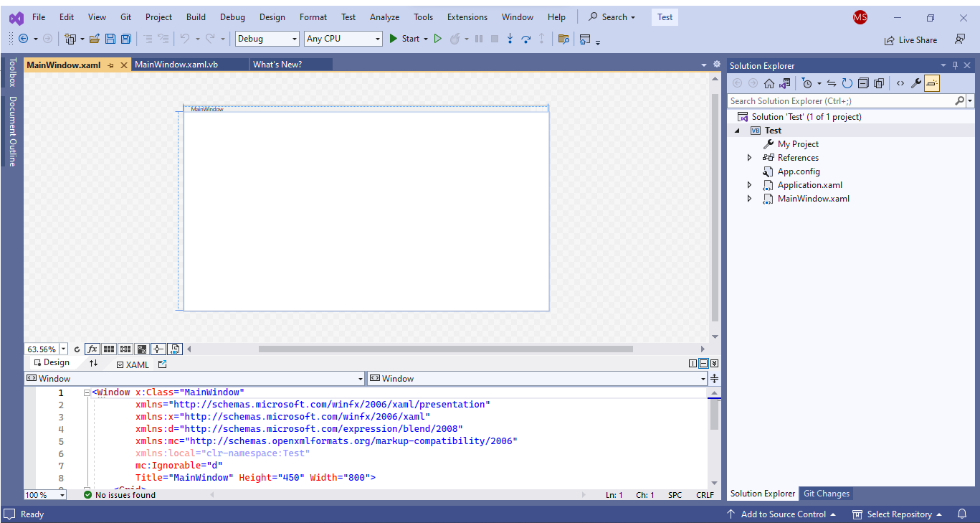Select My Project in Solution Explorer
Viewport: 980px width, 523px height.
tap(798, 144)
